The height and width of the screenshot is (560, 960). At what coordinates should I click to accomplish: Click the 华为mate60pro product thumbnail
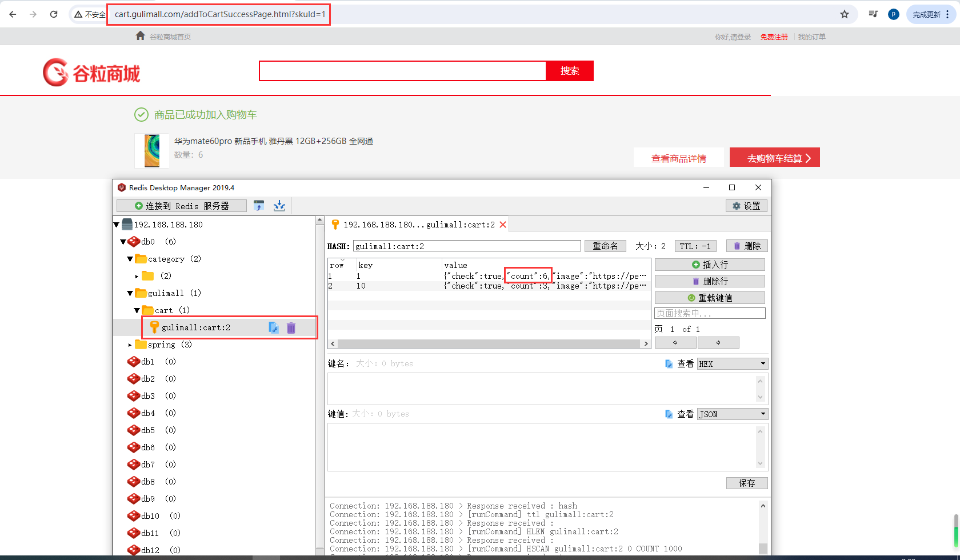tap(151, 151)
